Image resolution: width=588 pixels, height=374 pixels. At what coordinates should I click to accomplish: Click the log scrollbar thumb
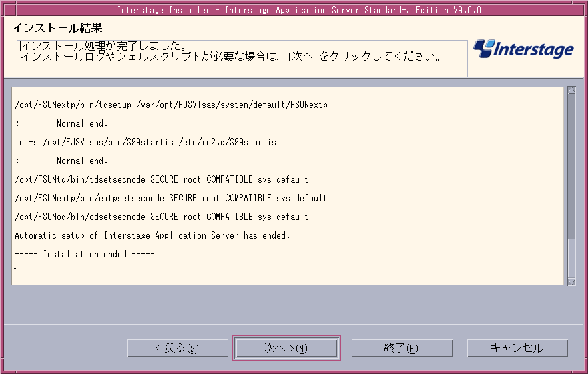pos(571,258)
